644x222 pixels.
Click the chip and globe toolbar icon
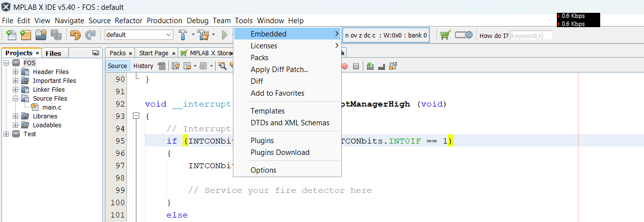tap(463, 35)
